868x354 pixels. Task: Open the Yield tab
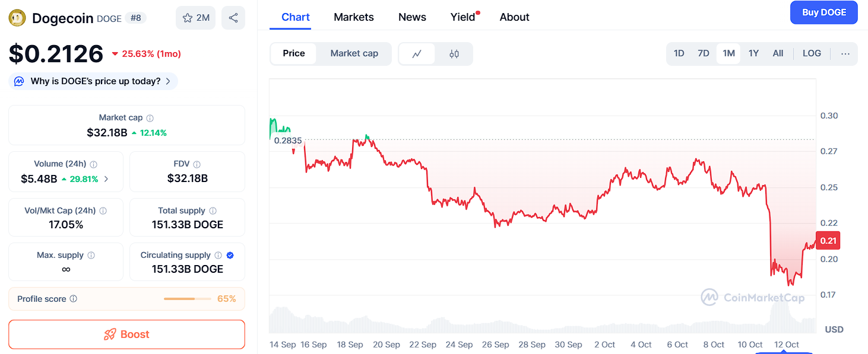tap(462, 17)
